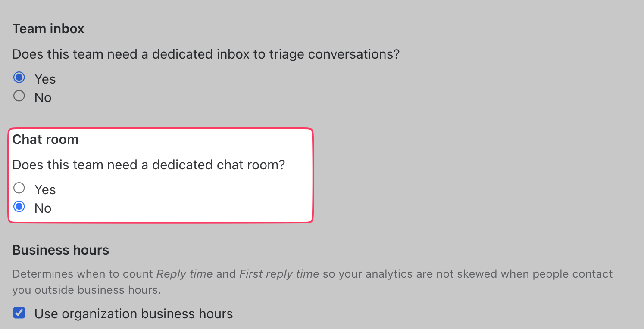Screen dimensions: 644x329
Task: Select Yes for Team inbox question
Action: (x=19, y=78)
